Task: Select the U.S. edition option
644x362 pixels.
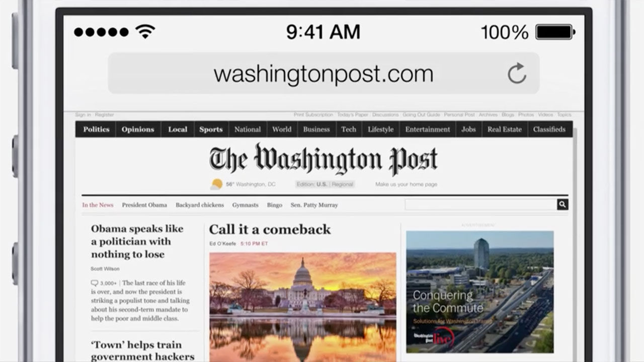Action: 321,184
